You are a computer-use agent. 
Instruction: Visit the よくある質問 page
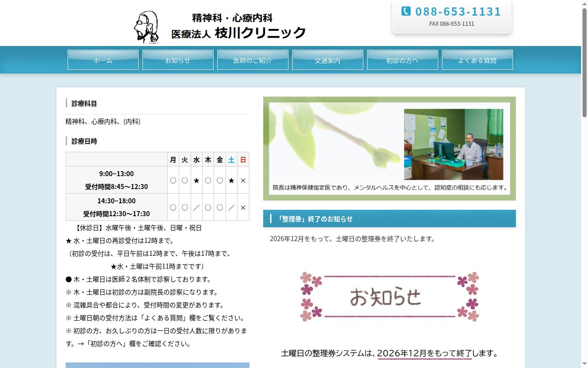(x=477, y=60)
